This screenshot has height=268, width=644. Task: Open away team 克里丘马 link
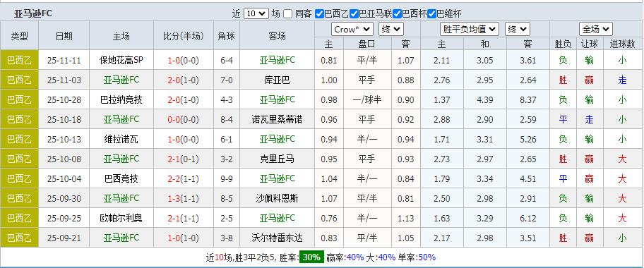click(278, 159)
